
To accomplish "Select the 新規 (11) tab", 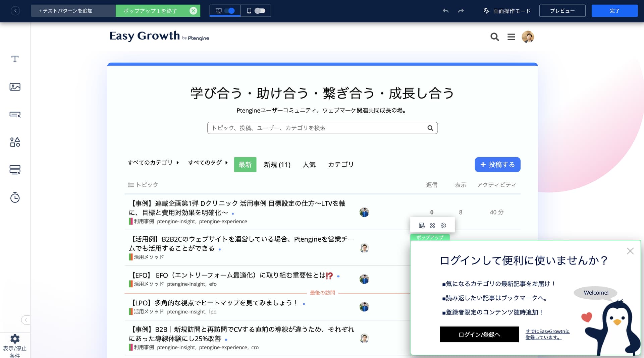I will (277, 165).
